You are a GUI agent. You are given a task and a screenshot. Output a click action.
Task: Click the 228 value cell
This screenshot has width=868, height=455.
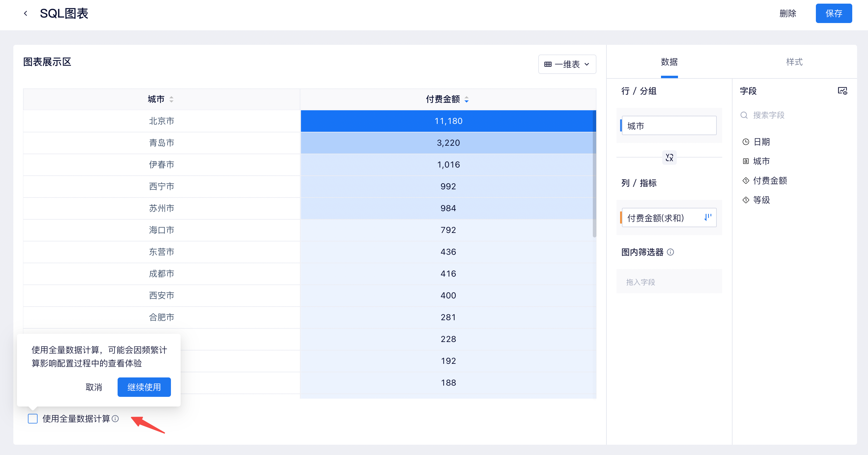(448, 339)
